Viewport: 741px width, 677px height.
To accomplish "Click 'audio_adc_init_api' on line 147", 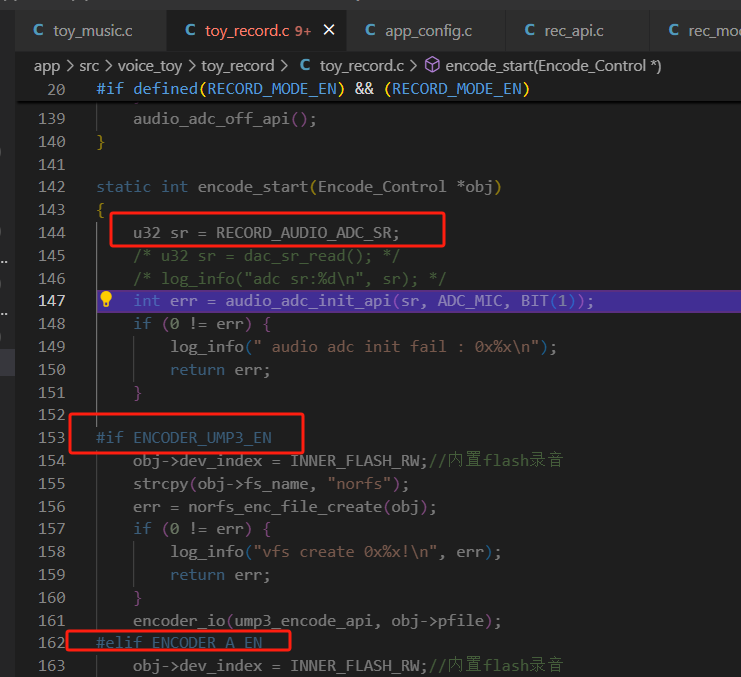I will pyautogui.click(x=308, y=301).
